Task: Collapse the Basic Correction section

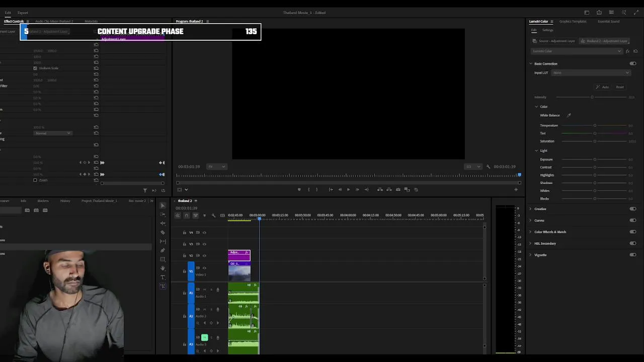Action: click(x=530, y=64)
